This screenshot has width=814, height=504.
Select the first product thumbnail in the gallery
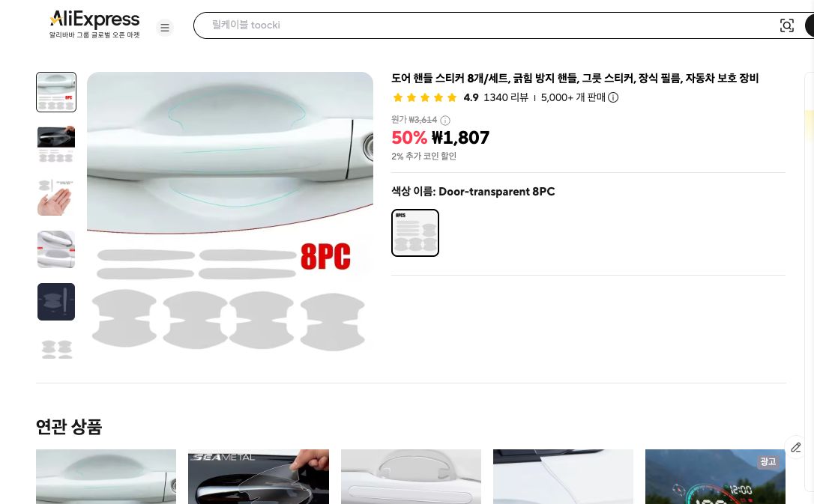(x=56, y=92)
